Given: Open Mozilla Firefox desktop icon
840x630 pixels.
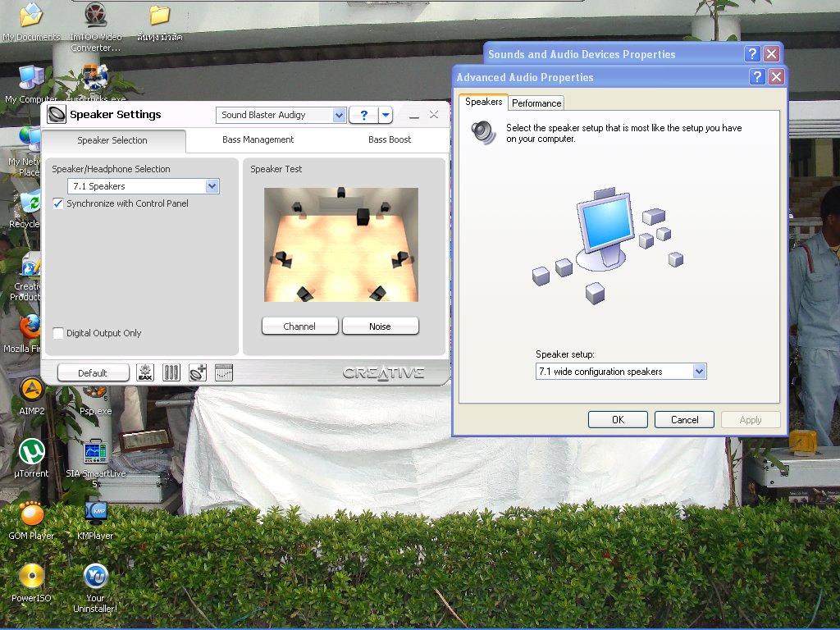Looking at the screenshot, I should (22, 334).
